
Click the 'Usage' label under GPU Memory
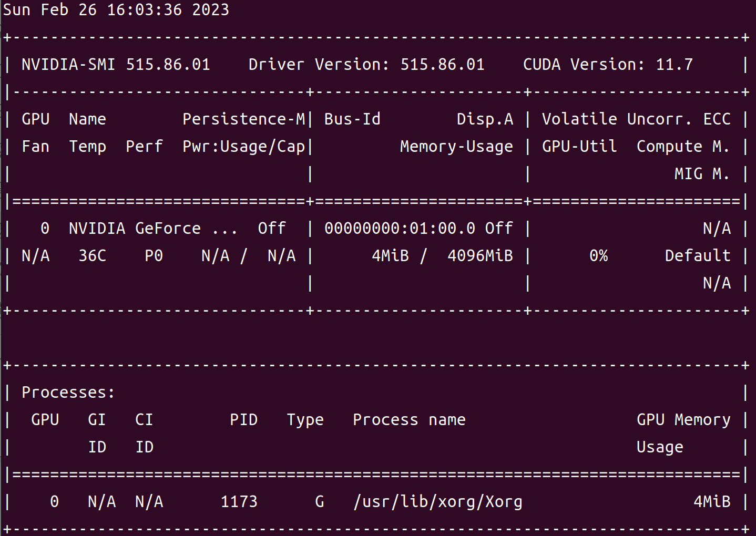coord(660,447)
